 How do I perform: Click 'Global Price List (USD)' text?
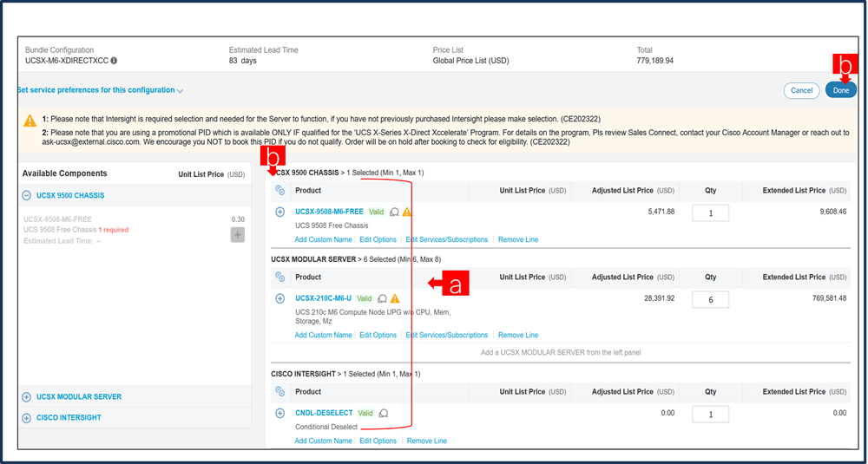click(470, 61)
